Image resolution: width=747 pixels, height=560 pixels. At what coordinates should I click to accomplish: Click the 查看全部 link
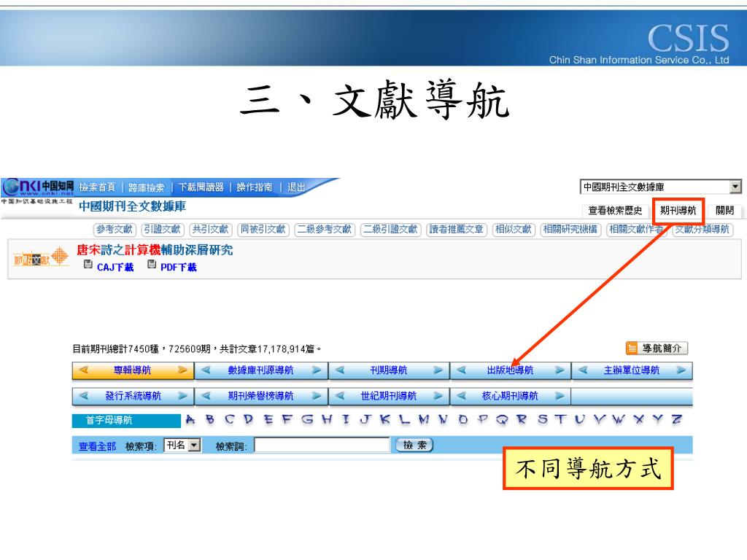(x=97, y=446)
